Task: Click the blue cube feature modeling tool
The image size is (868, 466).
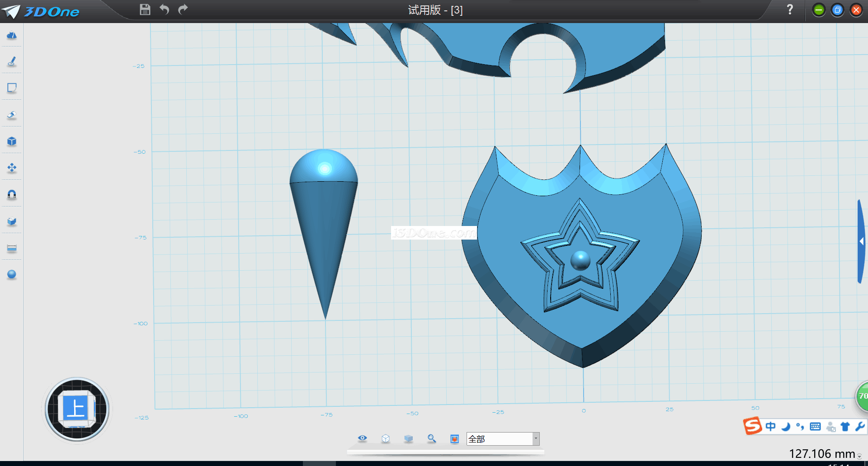Action: pyautogui.click(x=12, y=141)
